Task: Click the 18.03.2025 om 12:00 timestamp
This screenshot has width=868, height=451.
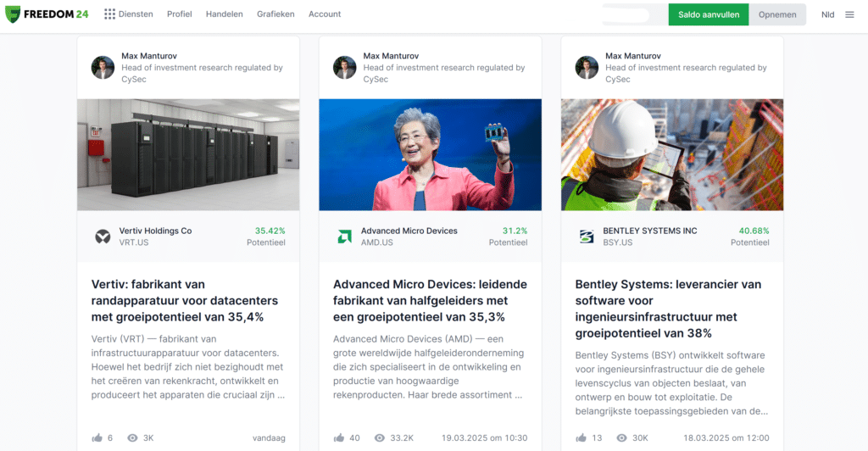Action: (x=726, y=437)
